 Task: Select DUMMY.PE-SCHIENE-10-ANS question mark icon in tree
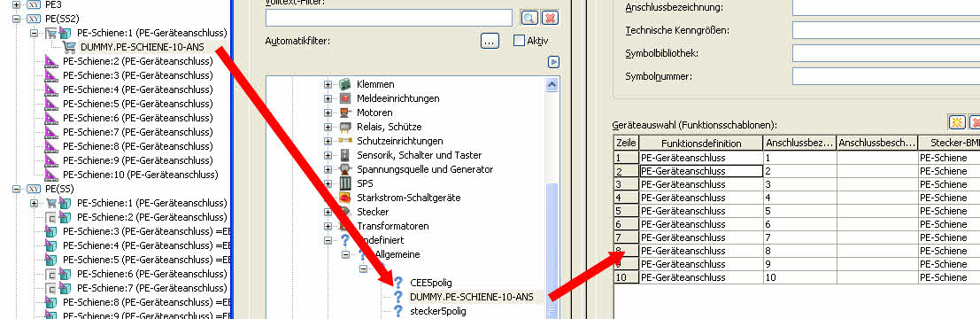397,297
